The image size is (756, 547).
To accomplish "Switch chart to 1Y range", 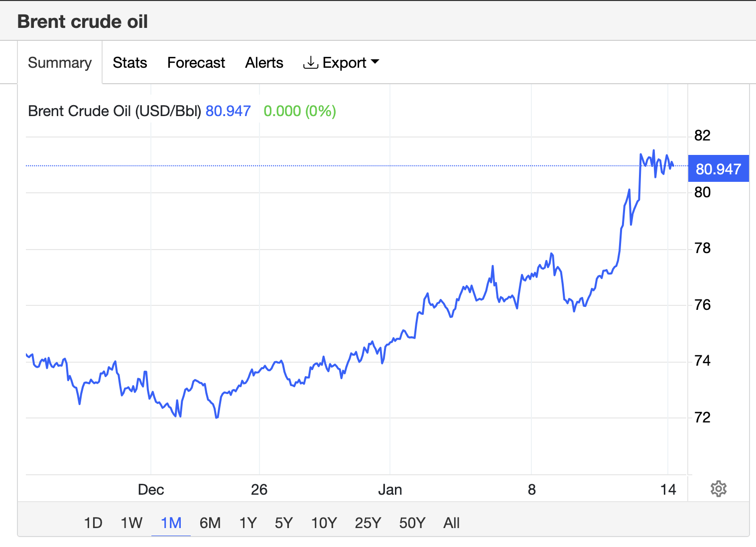I will pyautogui.click(x=248, y=523).
